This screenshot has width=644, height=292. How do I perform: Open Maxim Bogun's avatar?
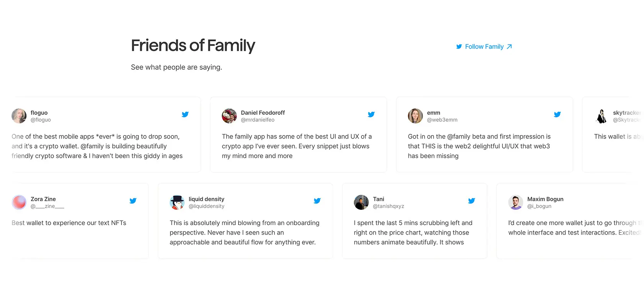516,202
